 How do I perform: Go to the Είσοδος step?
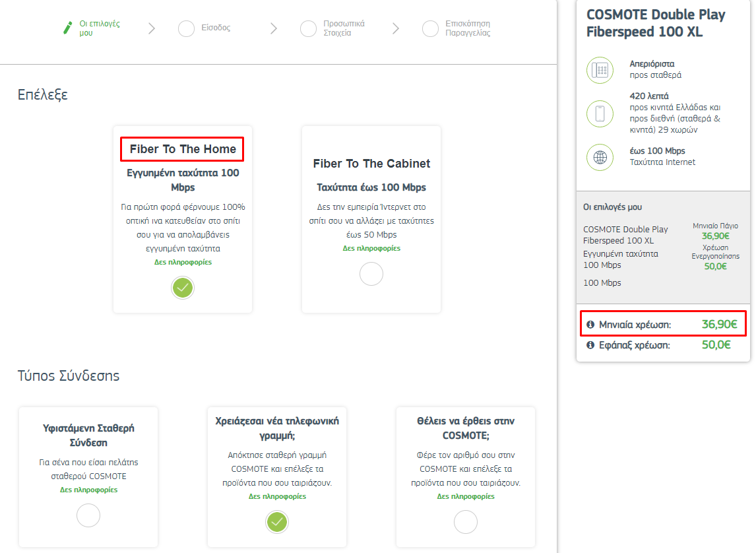pos(216,28)
